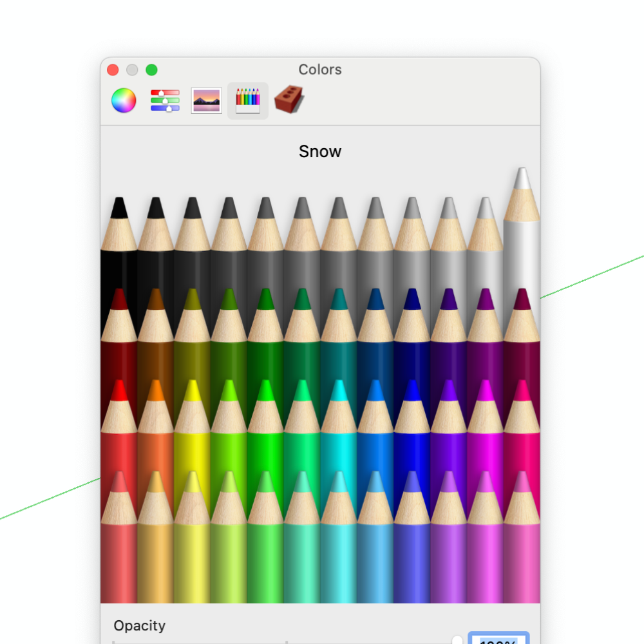Viewport: 644px width, 644px height.
Task: Choose the bright orange pencil
Action: point(156,424)
